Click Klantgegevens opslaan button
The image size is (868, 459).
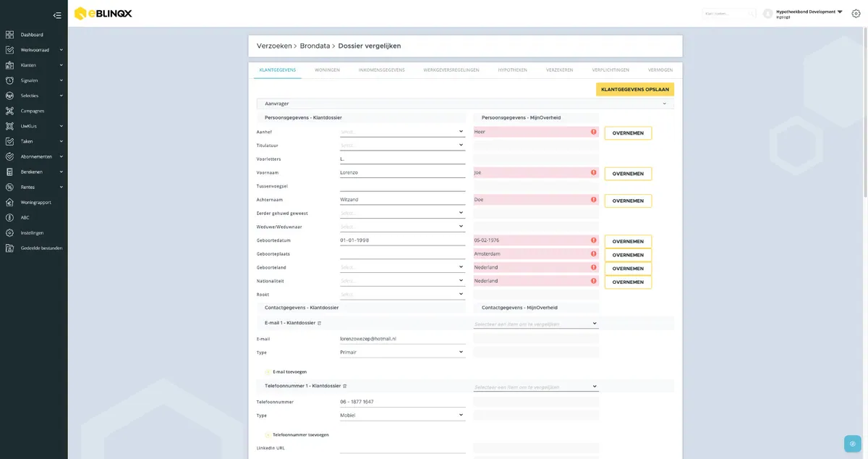click(x=635, y=90)
